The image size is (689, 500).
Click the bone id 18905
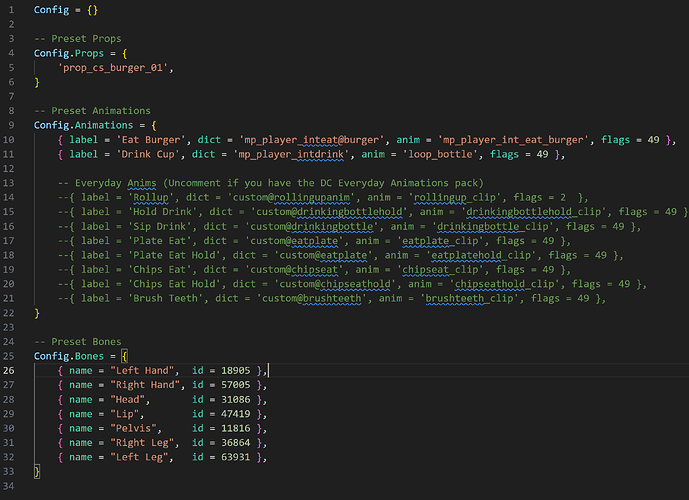[236, 370]
